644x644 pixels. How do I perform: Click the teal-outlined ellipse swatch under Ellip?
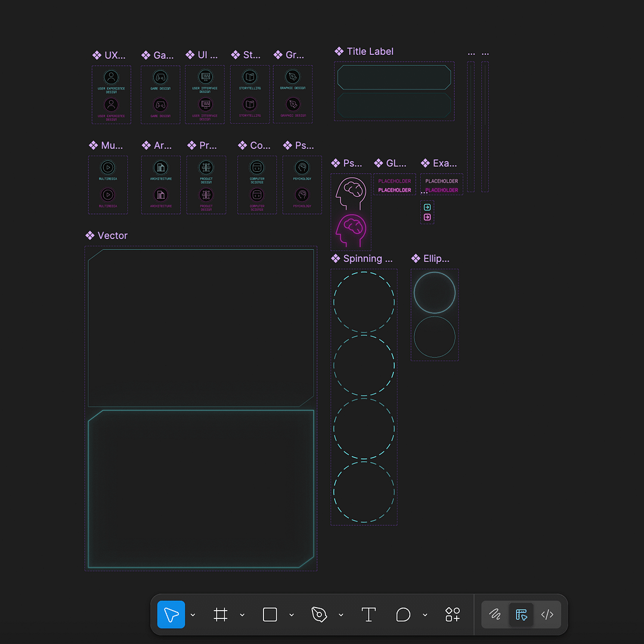[x=435, y=293]
